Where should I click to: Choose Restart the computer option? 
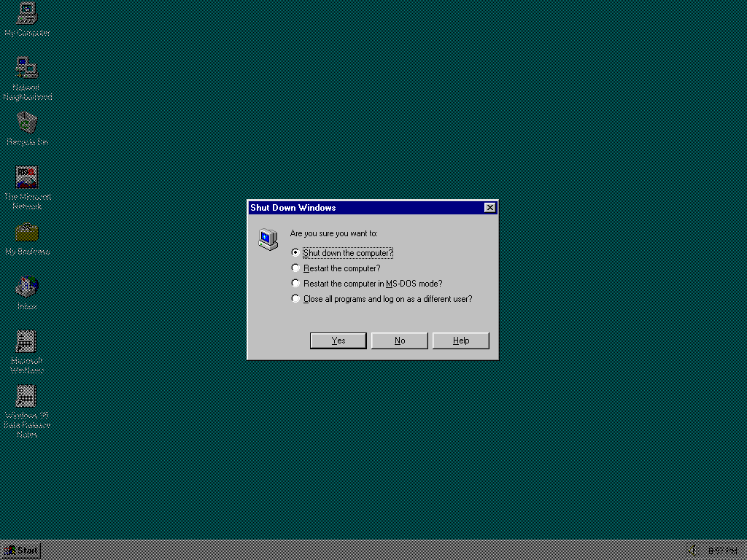(336, 268)
